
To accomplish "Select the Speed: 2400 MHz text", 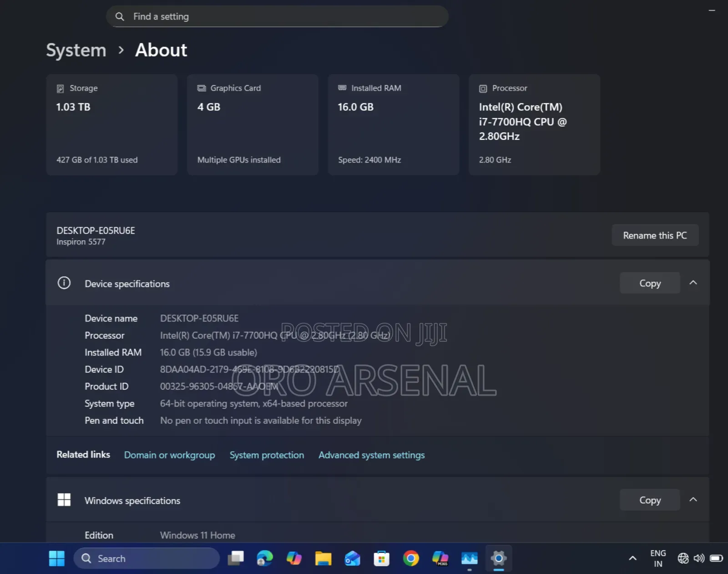I will [x=369, y=160].
